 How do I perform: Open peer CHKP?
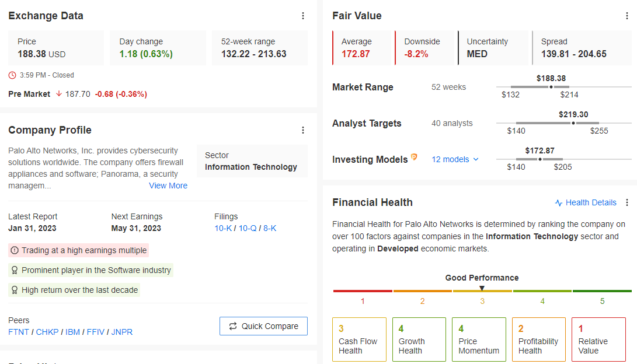tap(47, 332)
